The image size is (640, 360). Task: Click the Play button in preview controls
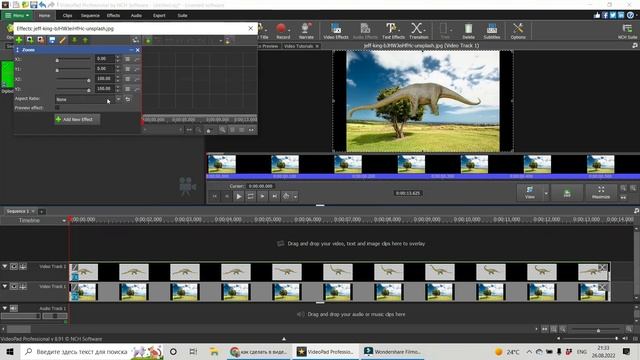239,196
